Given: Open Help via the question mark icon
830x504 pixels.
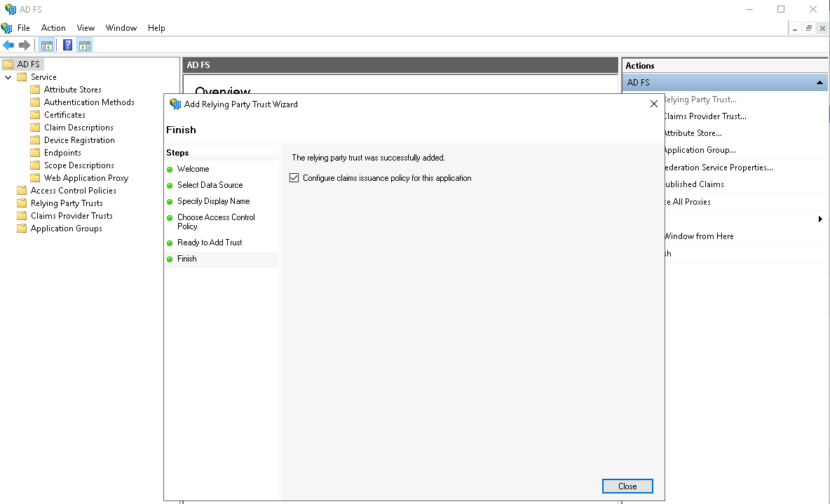Looking at the screenshot, I should [67, 46].
